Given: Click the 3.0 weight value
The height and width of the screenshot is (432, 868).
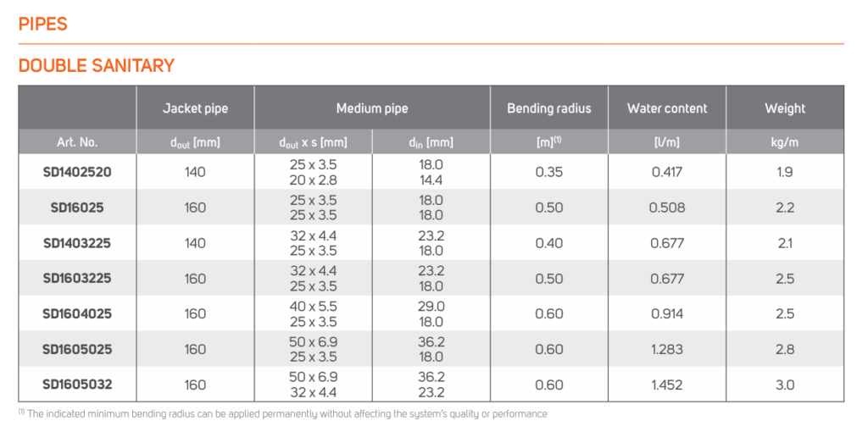Looking at the screenshot, I should click(784, 385).
